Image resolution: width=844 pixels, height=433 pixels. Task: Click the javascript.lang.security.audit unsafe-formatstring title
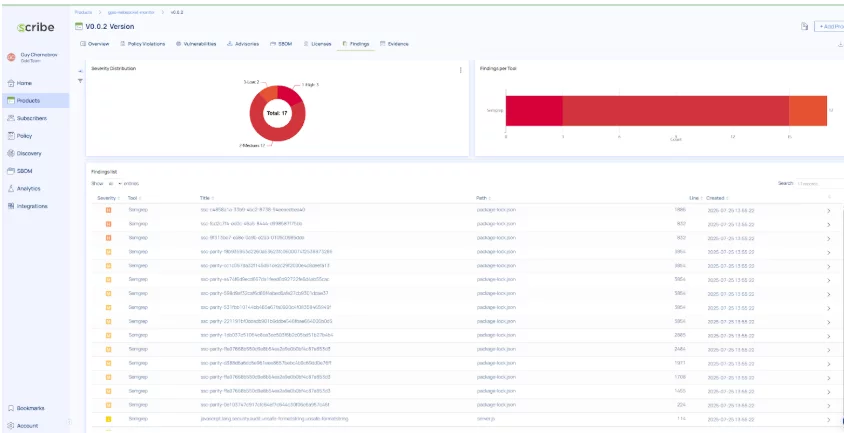(275, 418)
